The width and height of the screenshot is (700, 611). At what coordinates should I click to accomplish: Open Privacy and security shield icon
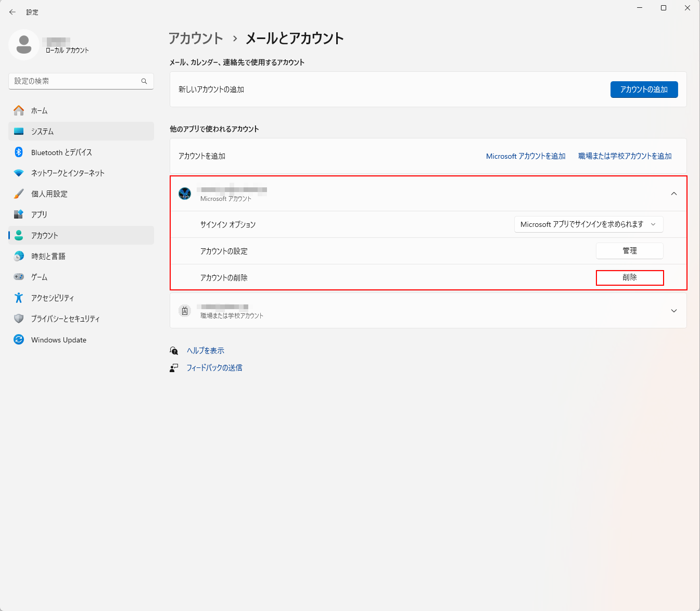tap(19, 319)
